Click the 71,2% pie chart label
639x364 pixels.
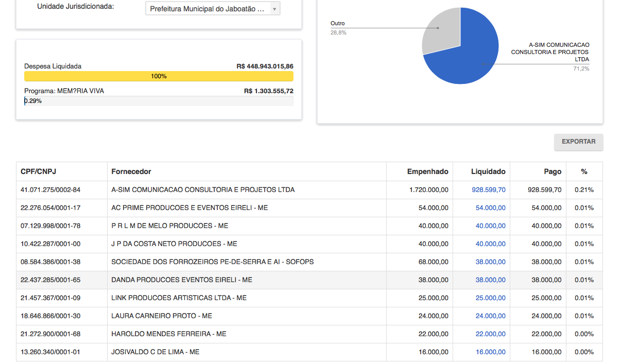(x=581, y=69)
